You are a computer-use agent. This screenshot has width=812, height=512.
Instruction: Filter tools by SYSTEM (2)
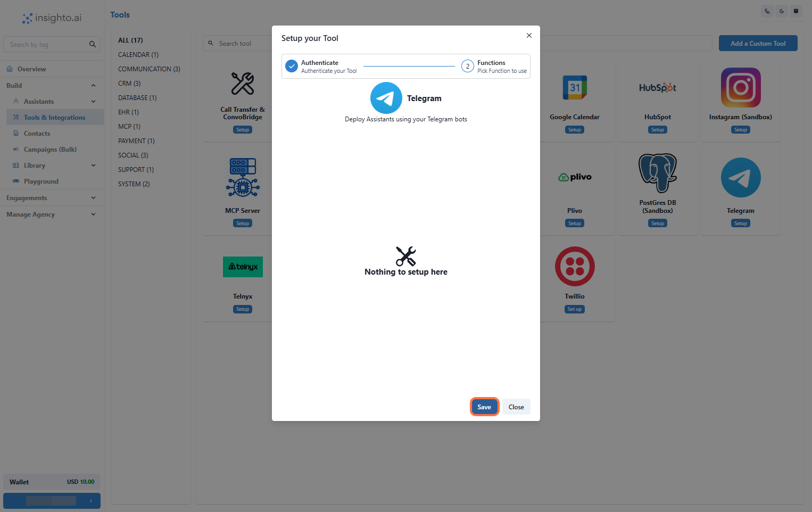click(x=134, y=184)
